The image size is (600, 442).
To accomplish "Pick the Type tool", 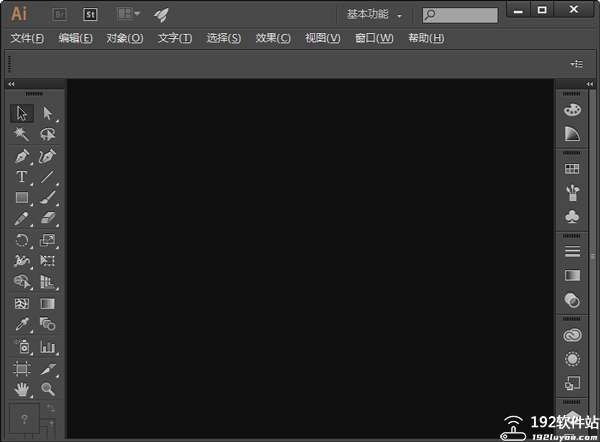I will coord(22,177).
